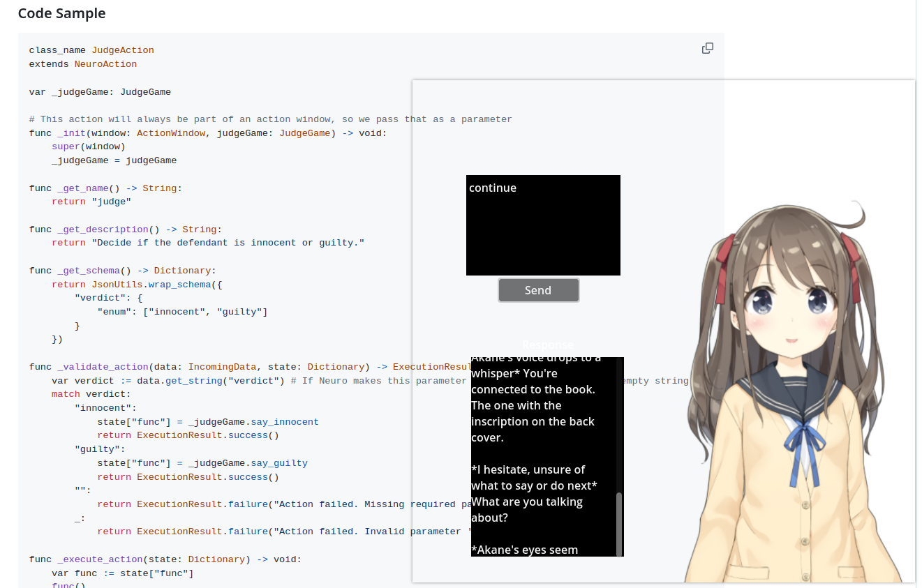Click the scrollbar thumb in the Response box
The image size is (922, 588).
pyautogui.click(x=619, y=525)
